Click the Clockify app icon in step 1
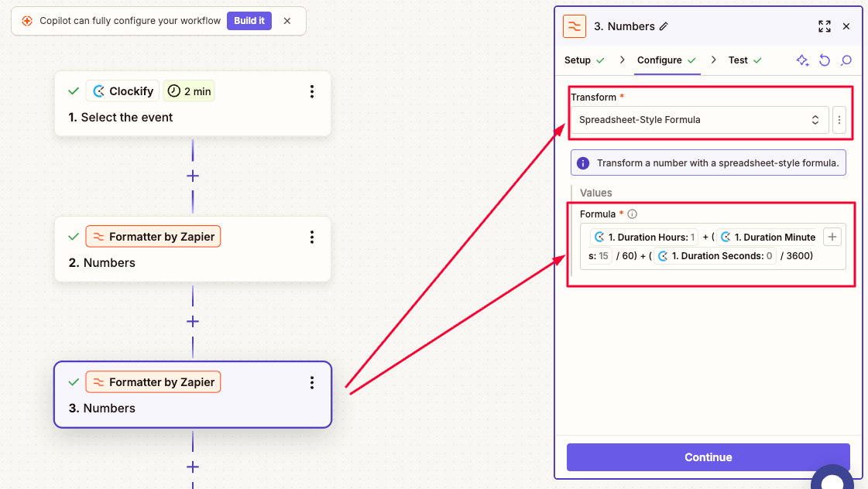Viewport: 868px width, 489px height. click(101, 91)
